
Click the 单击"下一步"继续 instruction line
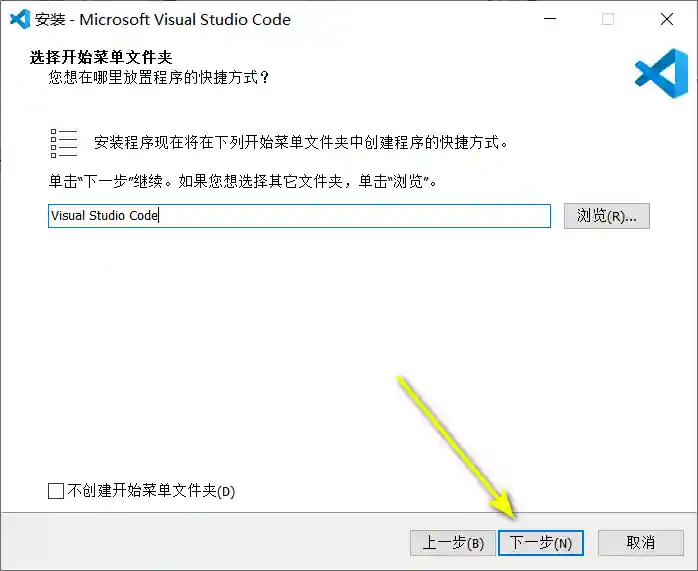[x=243, y=183]
